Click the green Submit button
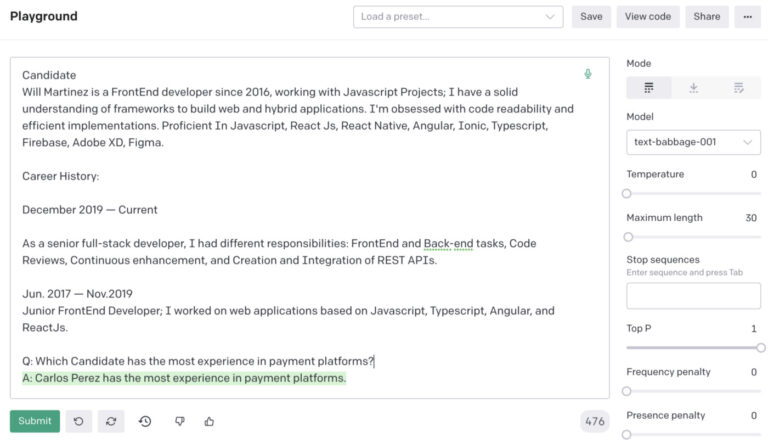The width and height of the screenshot is (768, 443). [x=35, y=421]
